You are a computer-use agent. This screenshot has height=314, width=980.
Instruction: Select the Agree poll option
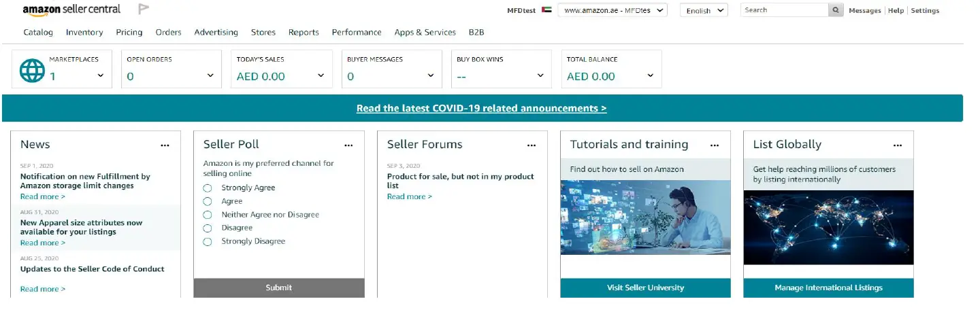click(x=208, y=201)
